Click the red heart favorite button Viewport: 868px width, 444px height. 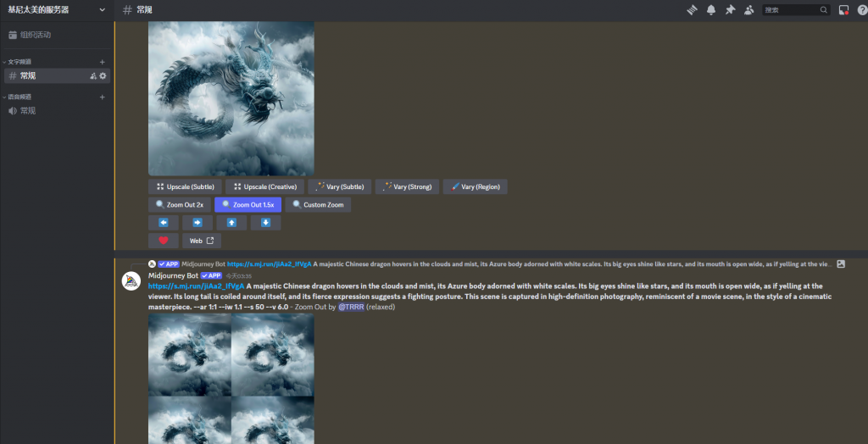[164, 241]
